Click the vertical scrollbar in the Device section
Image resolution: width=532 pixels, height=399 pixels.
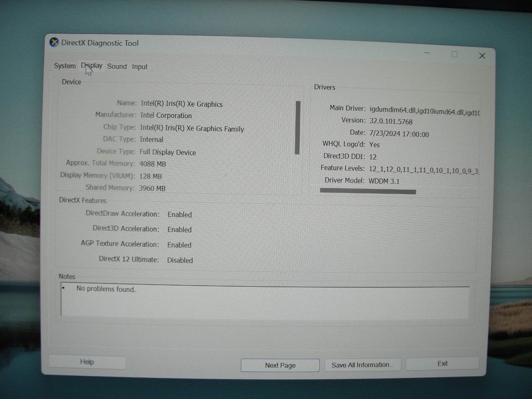pos(297,127)
